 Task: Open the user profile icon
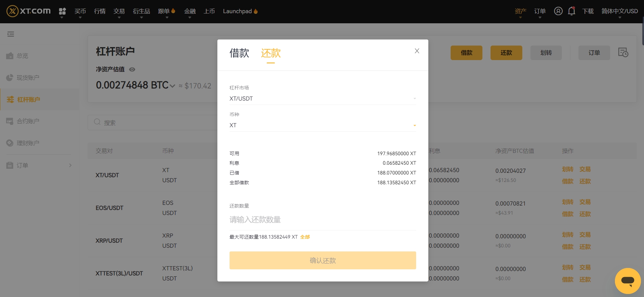[558, 11]
